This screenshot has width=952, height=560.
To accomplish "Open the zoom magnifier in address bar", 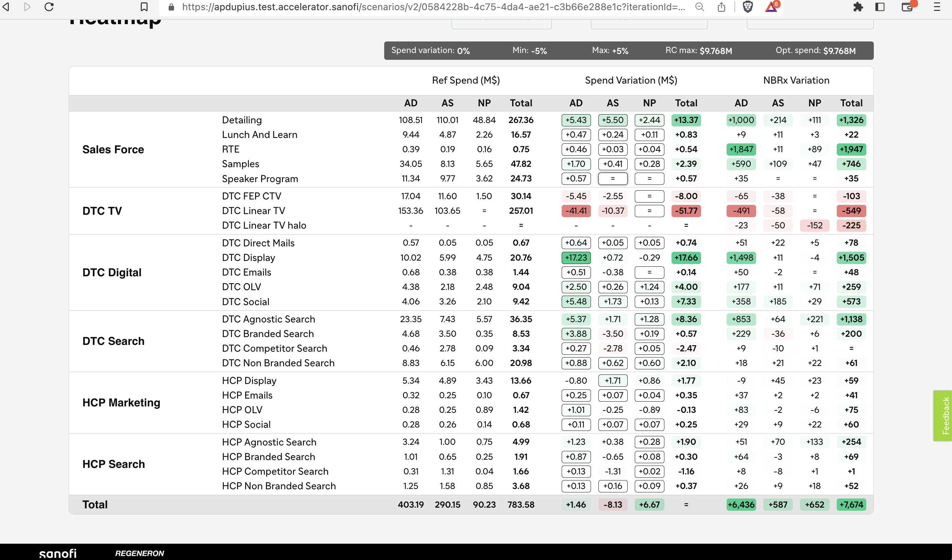I will (700, 7).
